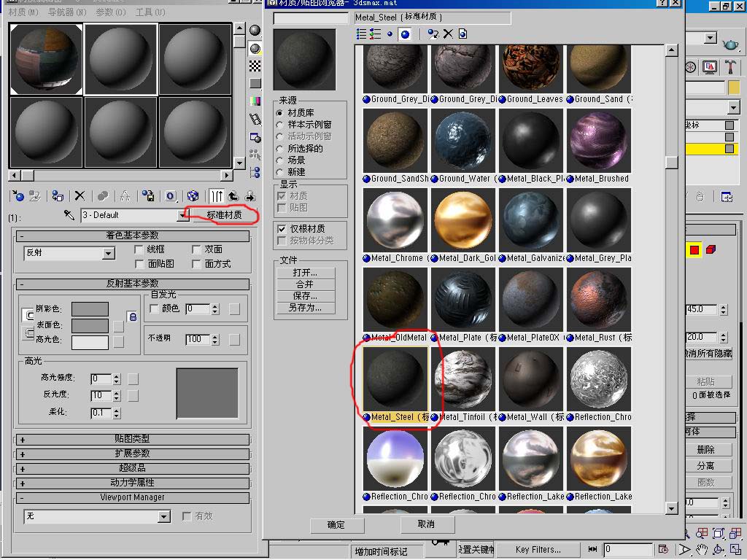Click the 标准材质 type button
The image size is (747, 560).
[x=225, y=215]
